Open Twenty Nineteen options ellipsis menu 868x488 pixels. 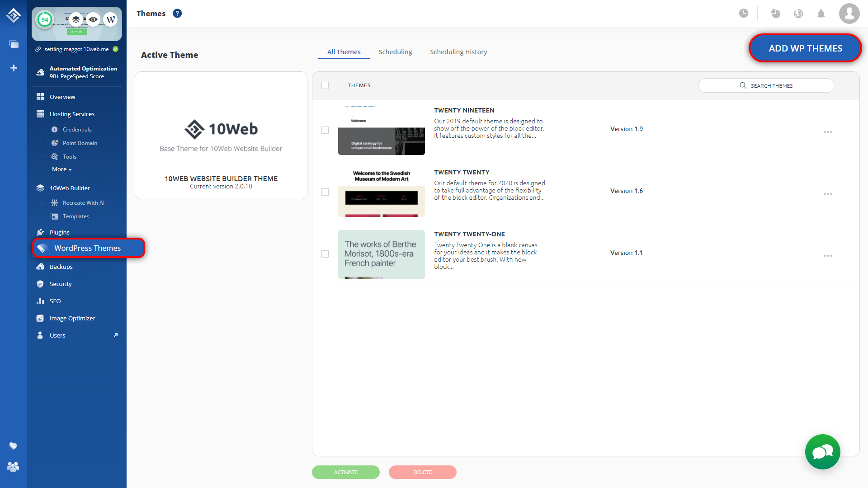[x=828, y=132]
